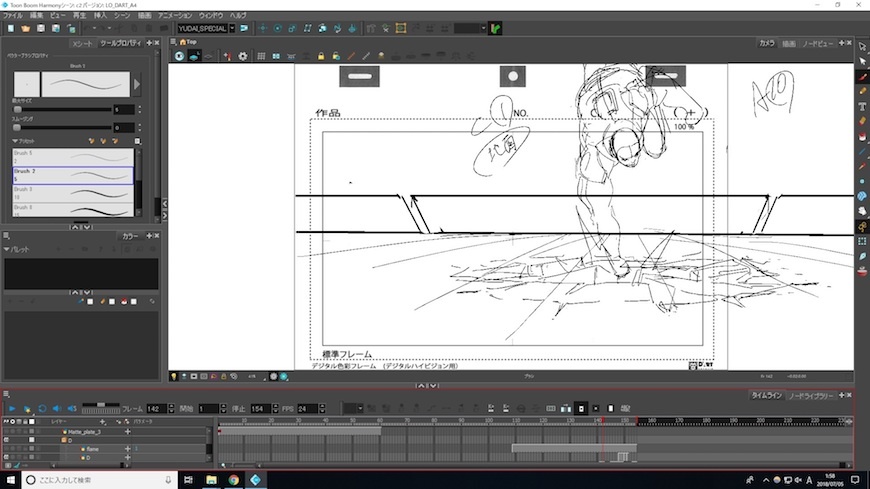Select the Paint bucket tool in right tools bar
This screenshot has height=489, width=870.
(x=862, y=137)
